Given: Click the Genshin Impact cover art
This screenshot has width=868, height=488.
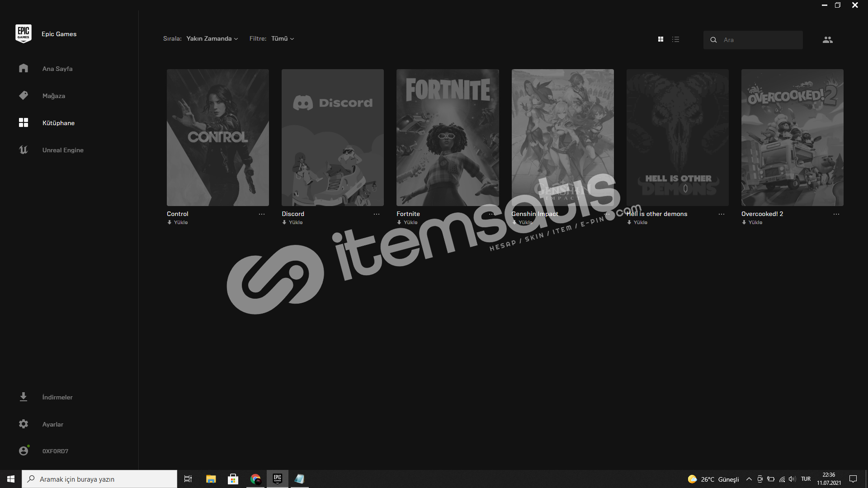Looking at the screenshot, I should point(563,137).
